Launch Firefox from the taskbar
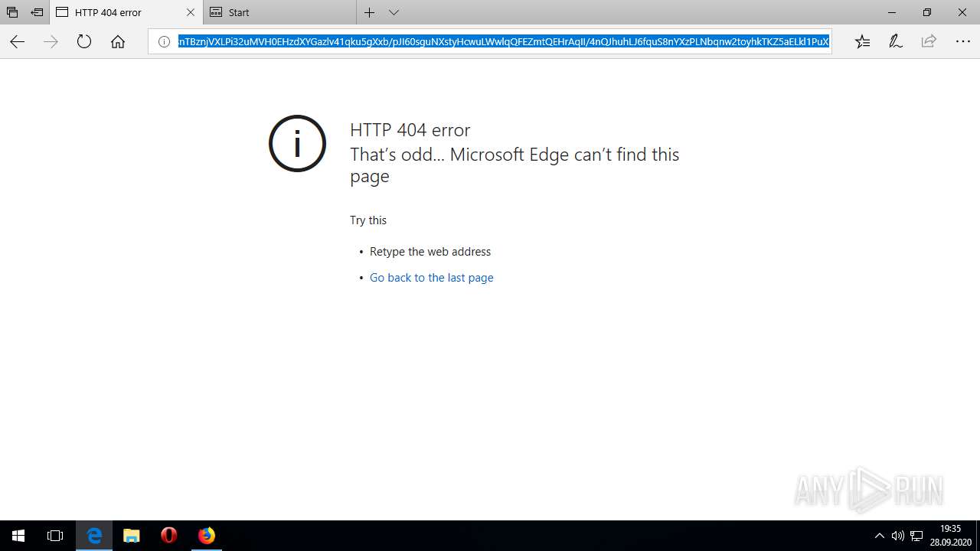Image resolution: width=980 pixels, height=551 pixels. coord(207,536)
